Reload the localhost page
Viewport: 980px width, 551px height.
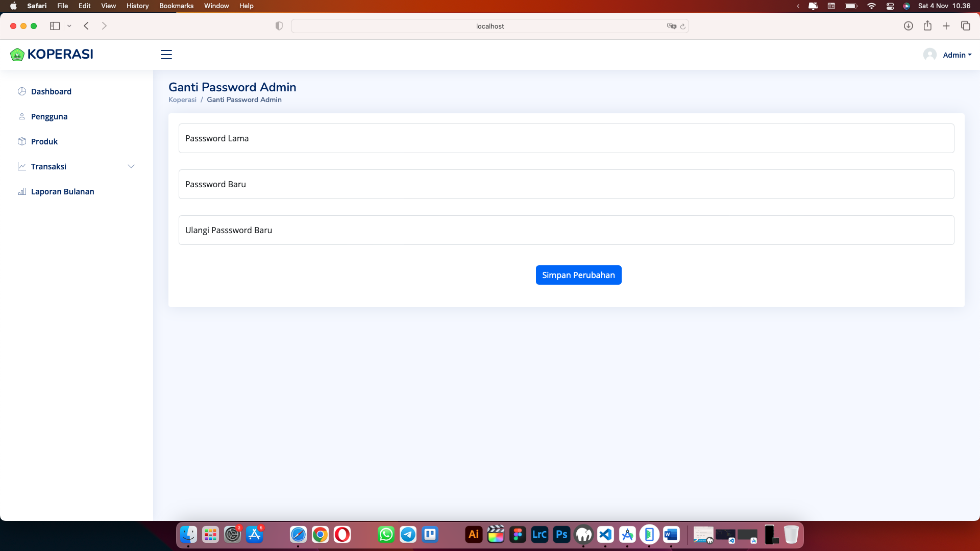click(683, 27)
